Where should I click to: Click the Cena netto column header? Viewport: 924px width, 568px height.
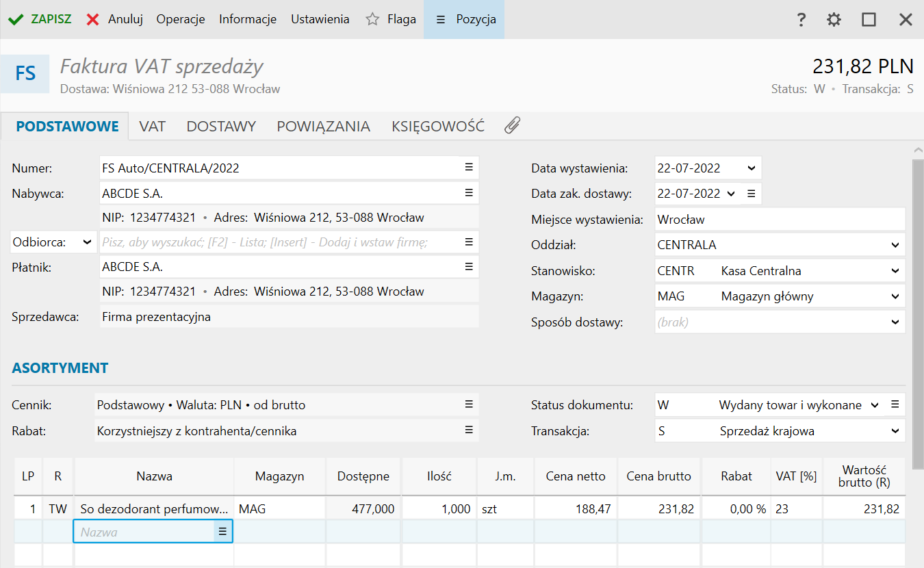pos(576,476)
